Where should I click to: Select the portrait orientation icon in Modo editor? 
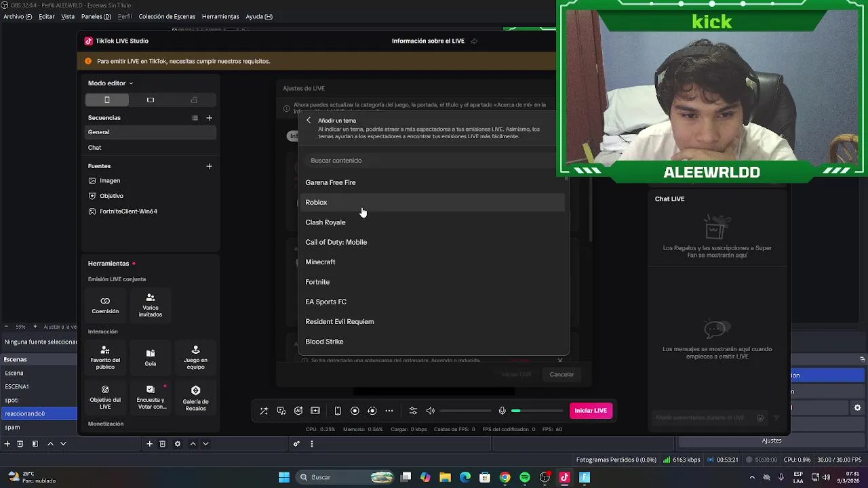(x=106, y=100)
